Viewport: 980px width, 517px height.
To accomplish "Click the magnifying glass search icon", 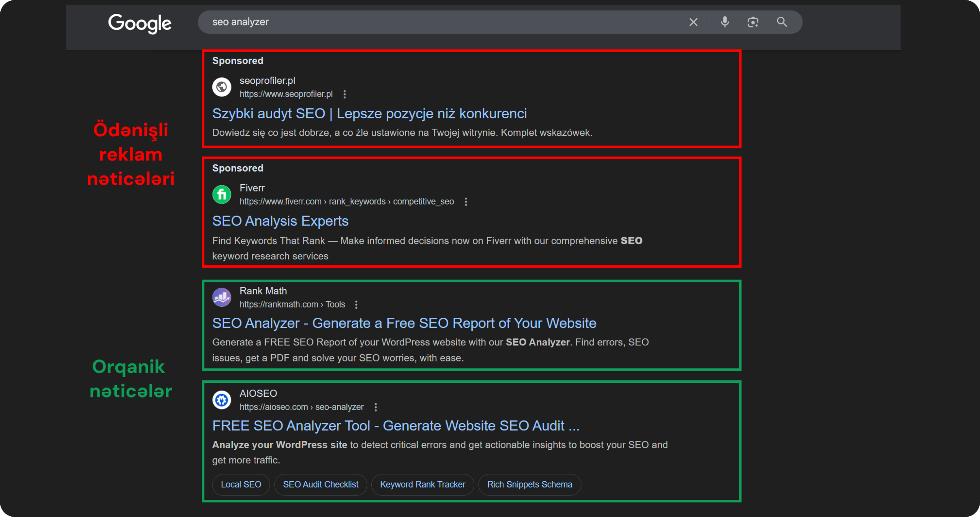I will pos(782,22).
